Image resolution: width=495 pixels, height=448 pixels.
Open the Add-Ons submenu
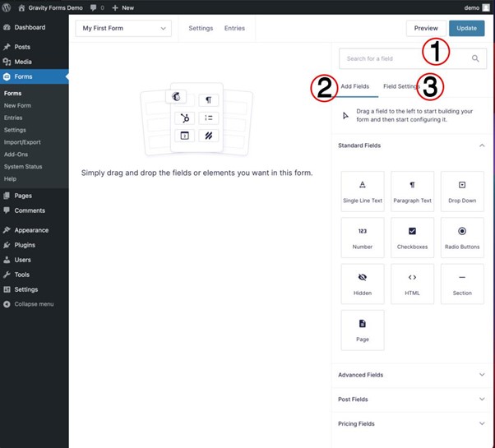click(x=16, y=155)
